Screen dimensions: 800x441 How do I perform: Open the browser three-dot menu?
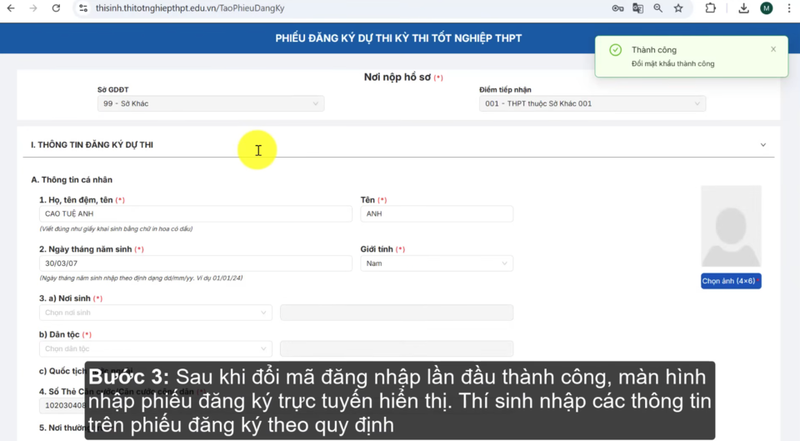tap(789, 8)
